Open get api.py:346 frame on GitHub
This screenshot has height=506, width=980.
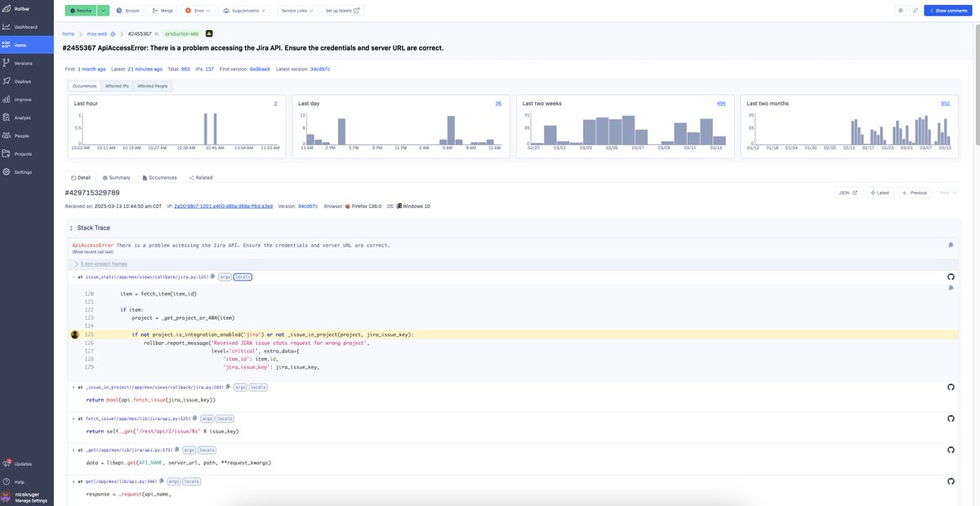pos(951,481)
